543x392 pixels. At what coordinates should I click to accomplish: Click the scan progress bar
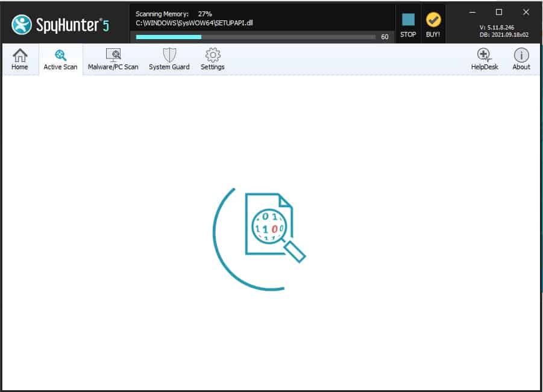pyautogui.click(x=256, y=37)
